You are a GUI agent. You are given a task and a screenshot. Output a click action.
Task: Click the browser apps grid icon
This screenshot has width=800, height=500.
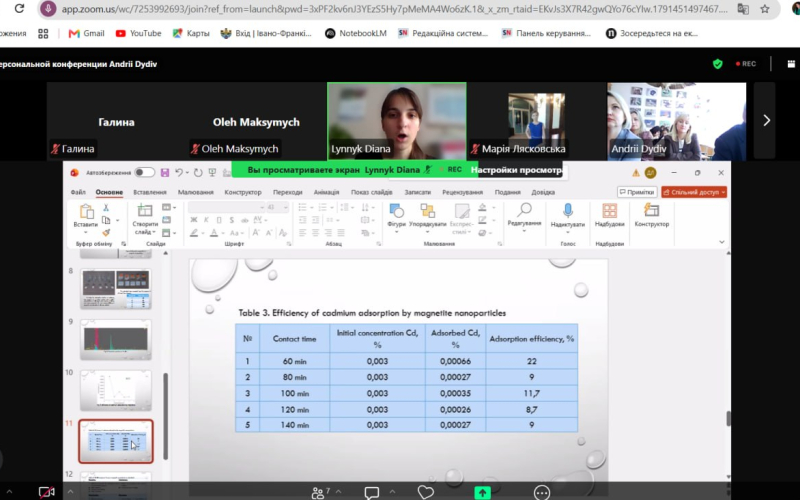coord(43,33)
